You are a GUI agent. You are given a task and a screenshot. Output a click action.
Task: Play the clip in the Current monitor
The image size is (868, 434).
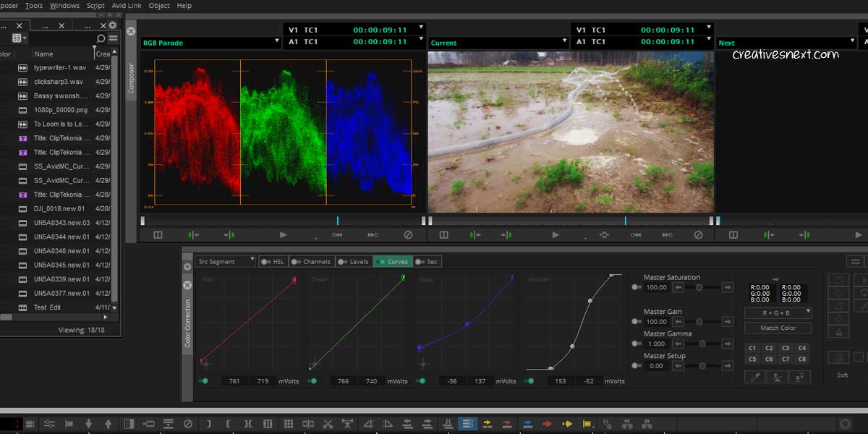(556, 235)
